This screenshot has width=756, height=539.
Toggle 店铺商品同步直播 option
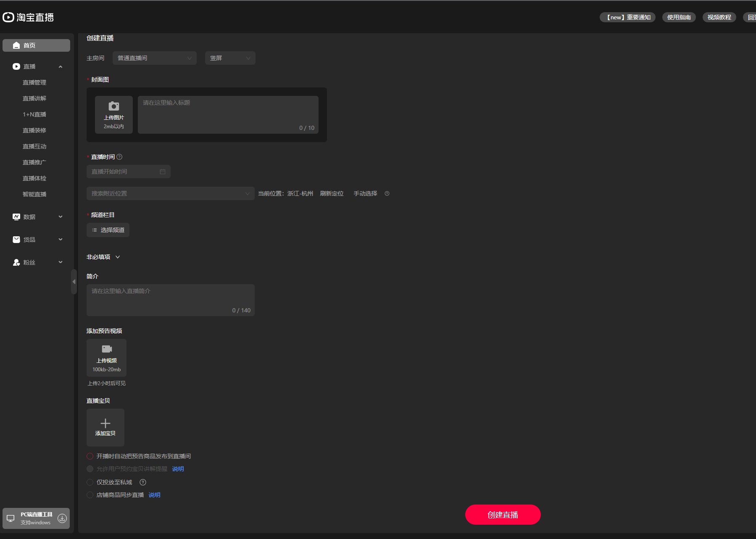[90, 495]
